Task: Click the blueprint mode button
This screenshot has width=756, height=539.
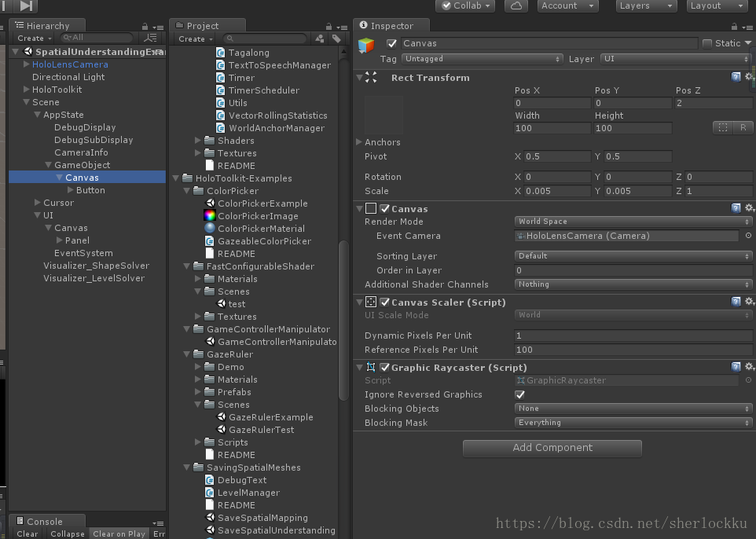Action: pos(723,127)
